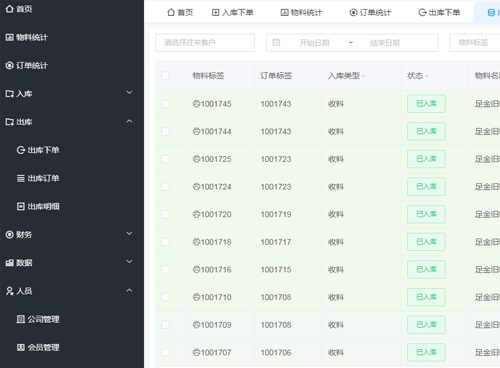Check the row checkbox for 1001744
This screenshot has height=368, width=500.
[x=165, y=131]
